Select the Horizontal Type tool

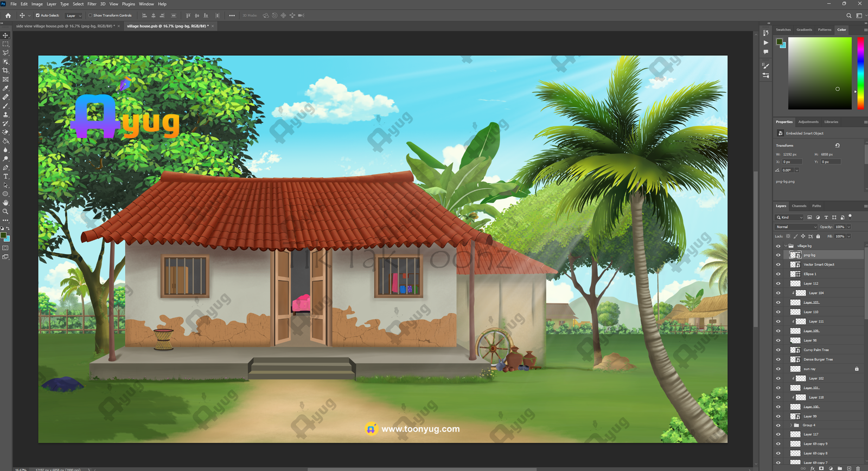6,177
